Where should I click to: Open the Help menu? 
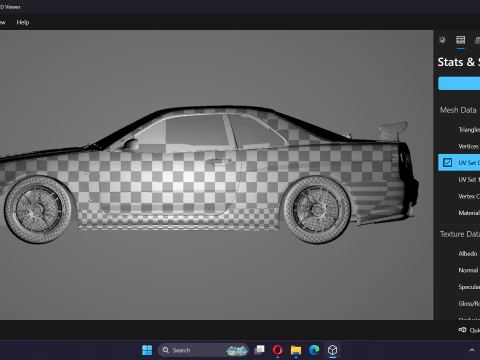(23, 22)
